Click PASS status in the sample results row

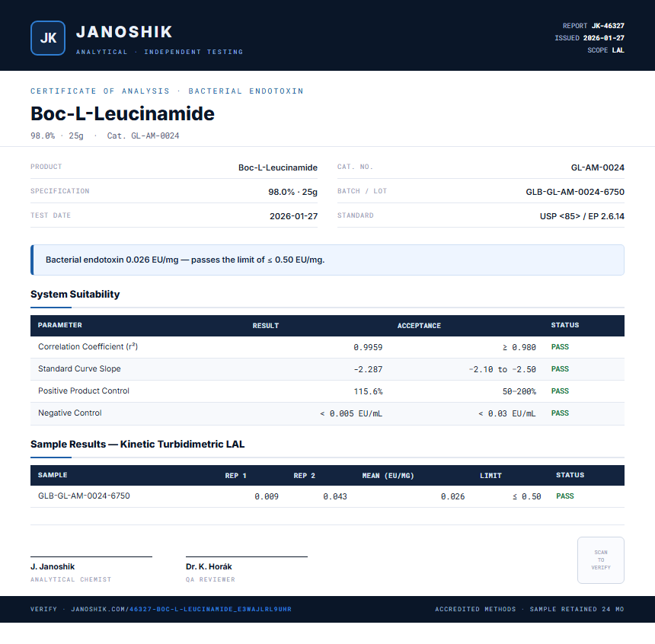[x=565, y=496]
